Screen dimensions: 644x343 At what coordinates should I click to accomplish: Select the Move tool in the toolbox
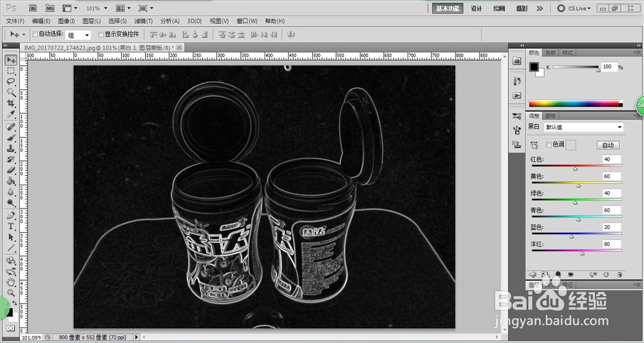(x=11, y=60)
